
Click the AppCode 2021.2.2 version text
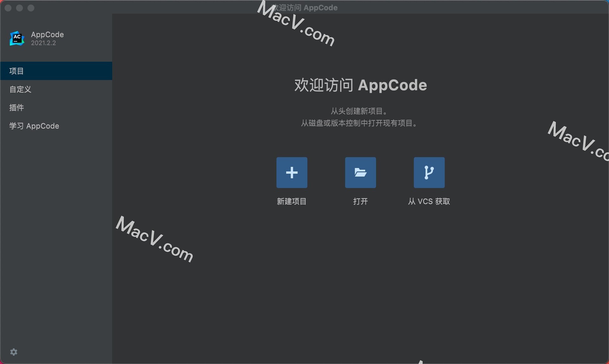[43, 43]
